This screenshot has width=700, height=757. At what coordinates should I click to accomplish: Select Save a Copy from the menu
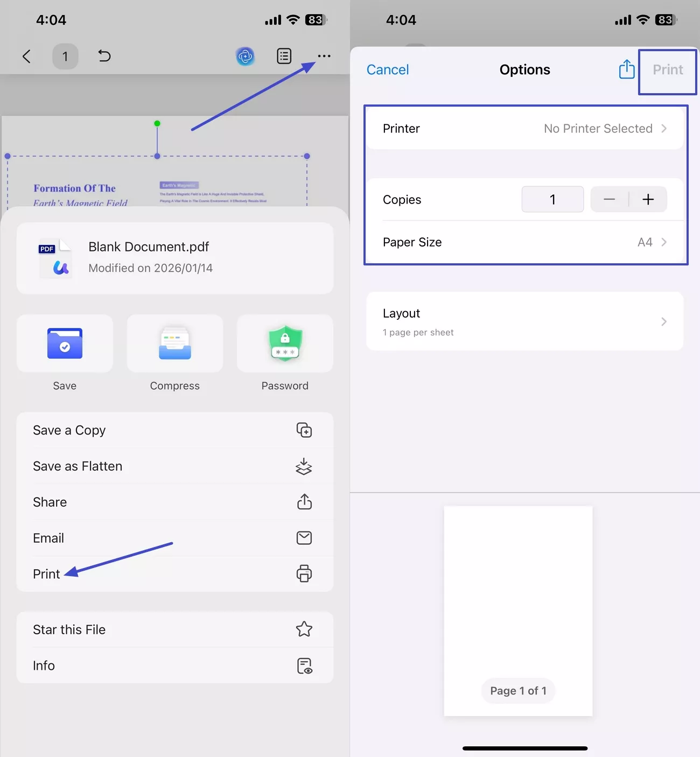pos(175,430)
